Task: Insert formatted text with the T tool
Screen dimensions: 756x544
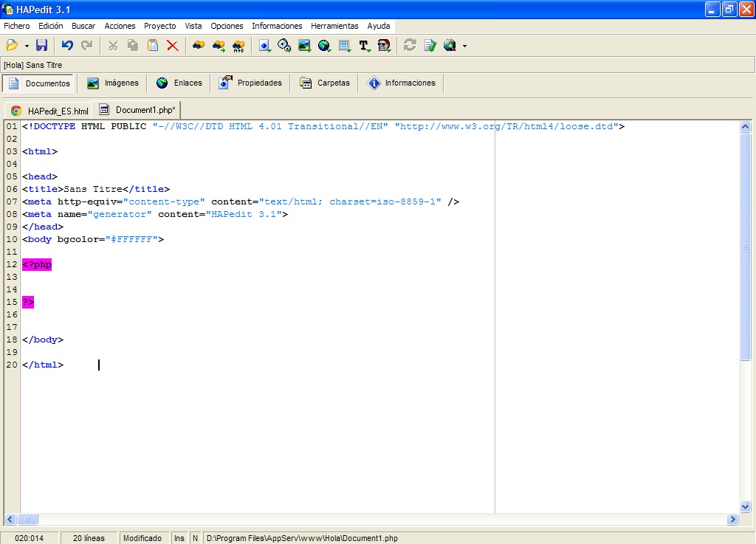Action: pyautogui.click(x=363, y=45)
